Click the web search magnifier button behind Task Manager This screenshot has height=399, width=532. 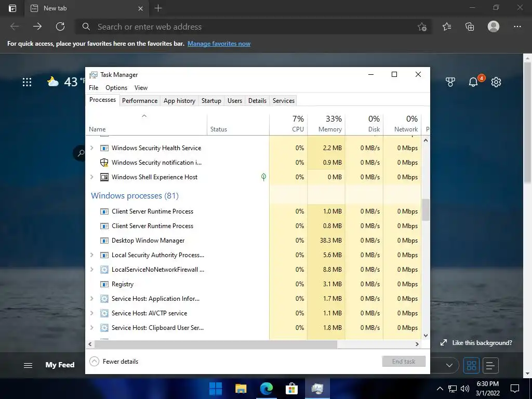tap(81, 153)
